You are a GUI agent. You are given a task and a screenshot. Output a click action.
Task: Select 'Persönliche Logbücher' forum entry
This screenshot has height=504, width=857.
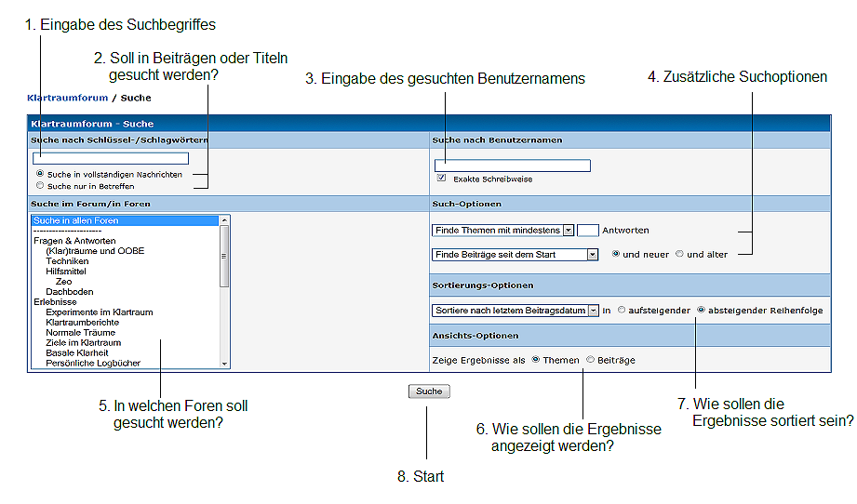[93, 363]
